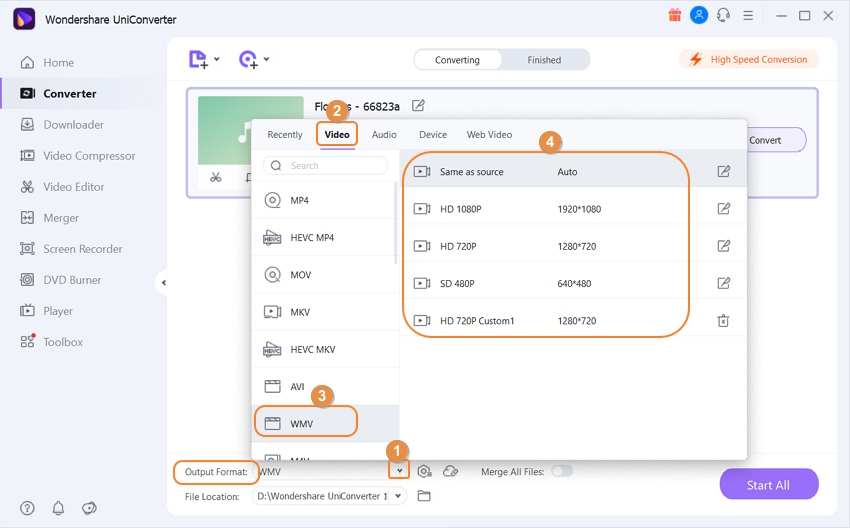Click the Load DVD disc icon
The image size is (850, 528).
(248, 59)
